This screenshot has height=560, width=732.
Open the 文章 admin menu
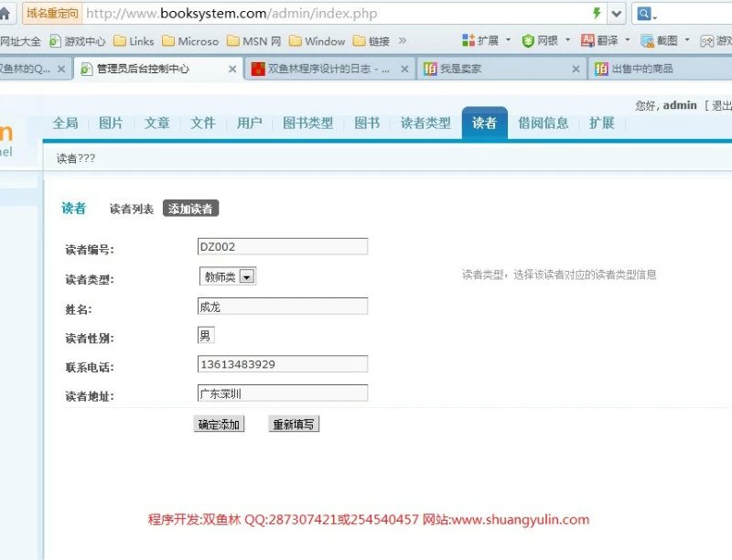156,124
